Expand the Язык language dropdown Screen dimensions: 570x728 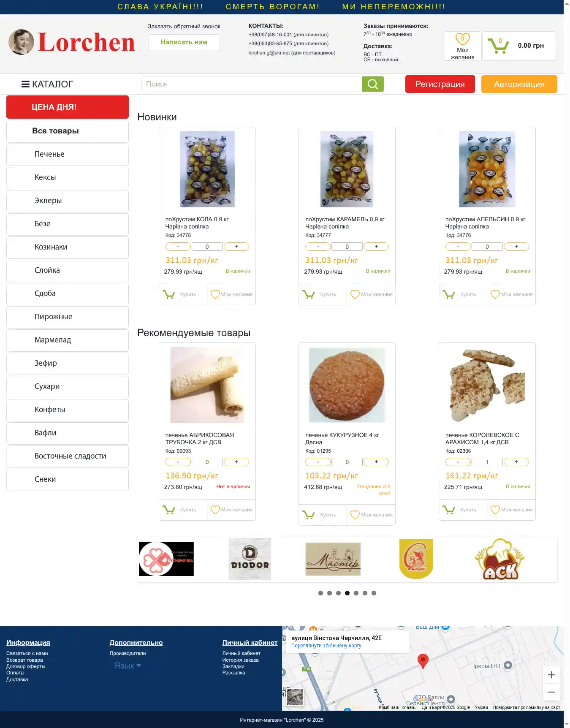(128, 666)
